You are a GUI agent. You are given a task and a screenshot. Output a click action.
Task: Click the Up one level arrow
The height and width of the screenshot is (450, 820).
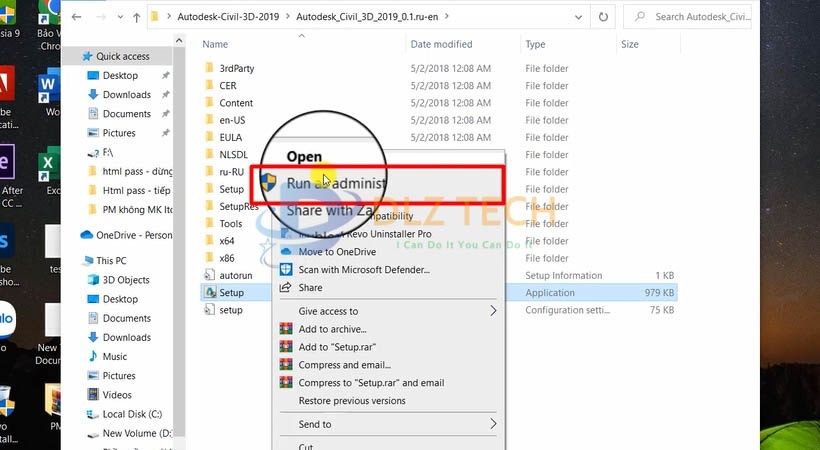[136, 17]
